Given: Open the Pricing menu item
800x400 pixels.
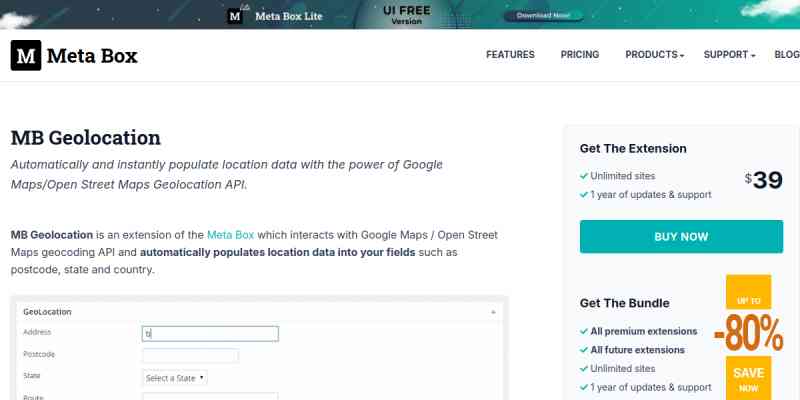Looking at the screenshot, I should pos(580,55).
